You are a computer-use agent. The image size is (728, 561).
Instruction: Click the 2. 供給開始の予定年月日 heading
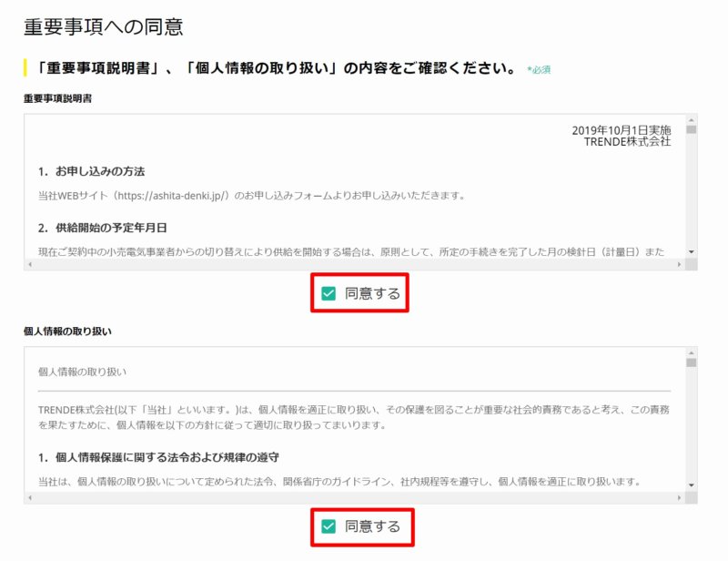click(103, 228)
